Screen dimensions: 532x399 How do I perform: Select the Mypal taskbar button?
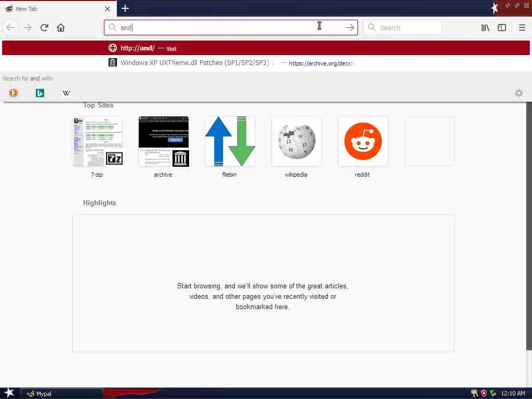(62, 394)
